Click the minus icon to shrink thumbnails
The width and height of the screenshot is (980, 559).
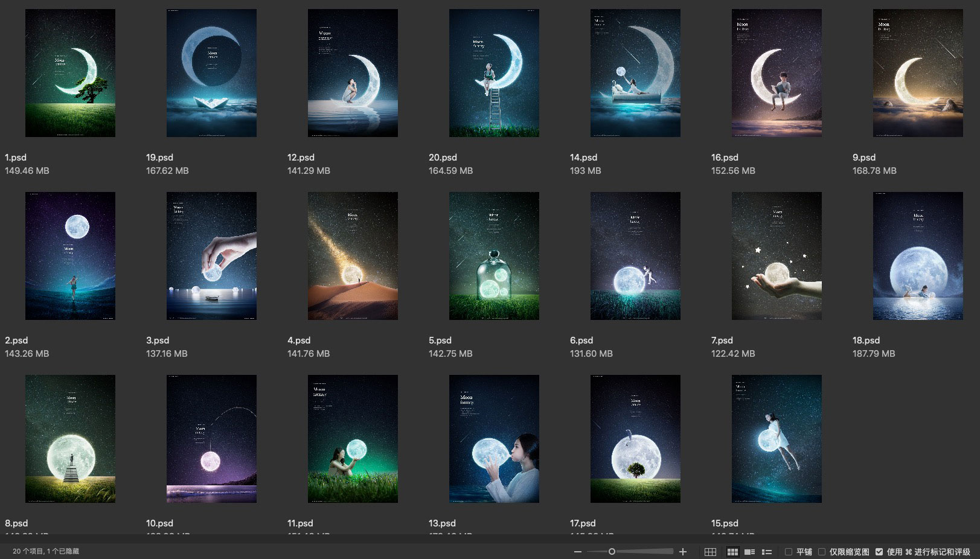coord(578,552)
